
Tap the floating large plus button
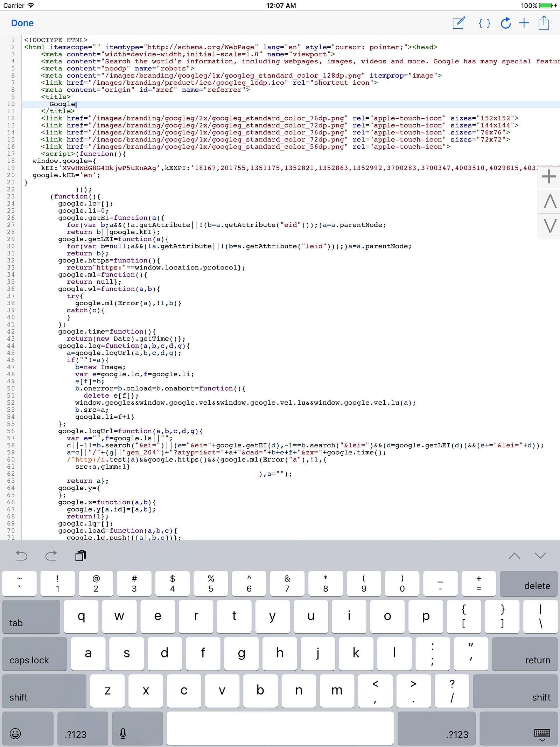(x=549, y=176)
